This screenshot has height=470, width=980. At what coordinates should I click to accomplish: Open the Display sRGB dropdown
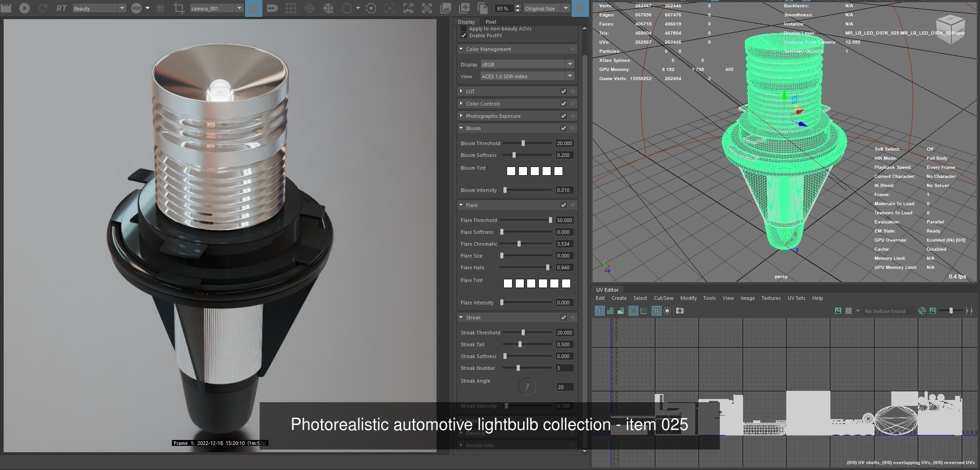point(527,64)
